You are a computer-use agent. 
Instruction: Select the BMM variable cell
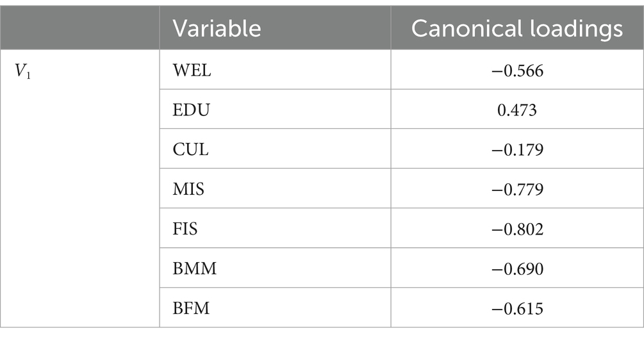(275, 267)
